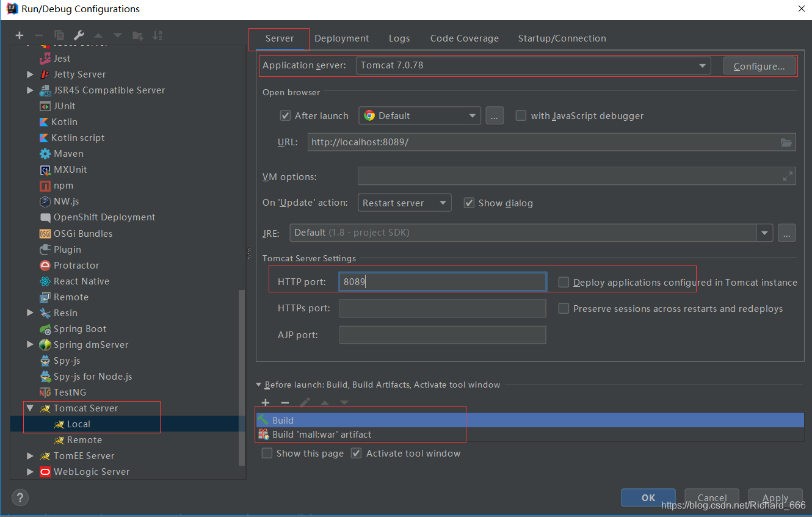Open On Update action Restart server dropdown
Viewport: 812px width, 517px height.
405,203
